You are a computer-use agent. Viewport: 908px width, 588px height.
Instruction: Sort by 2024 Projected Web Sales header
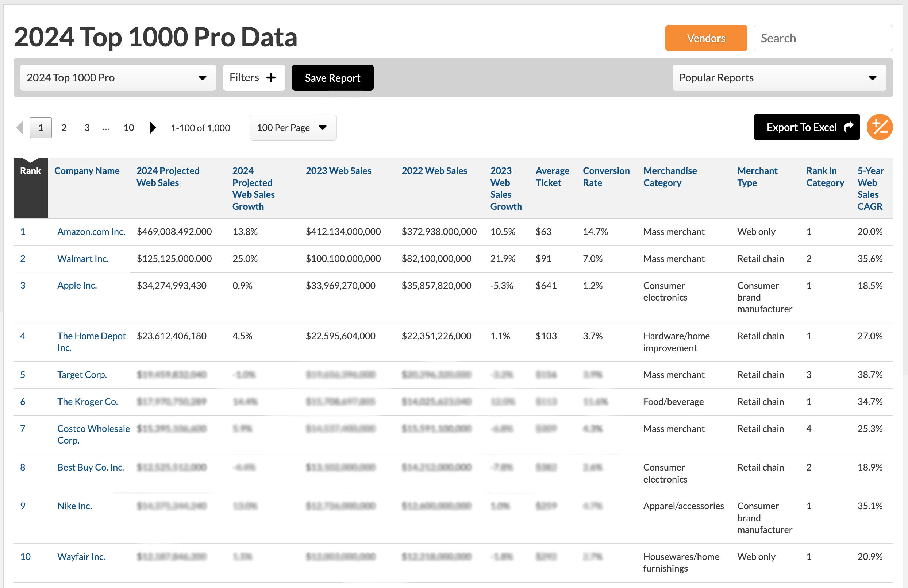pyautogui.click(x=168, y=177)
